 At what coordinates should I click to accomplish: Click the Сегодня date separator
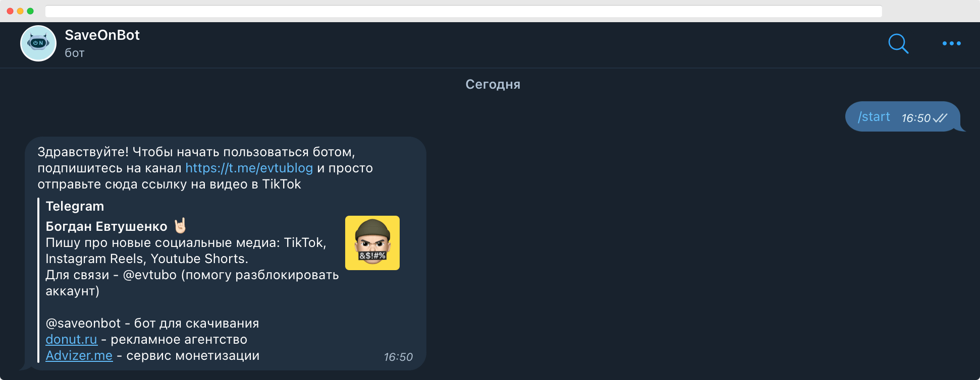(493, 85)
